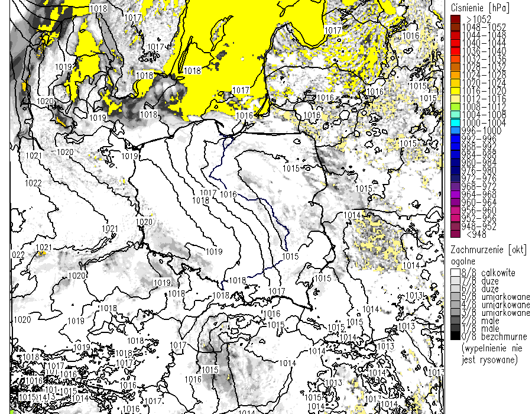
Task: Select the 8/8 calkowite cloud cover swatch
Action: (455, 273)
